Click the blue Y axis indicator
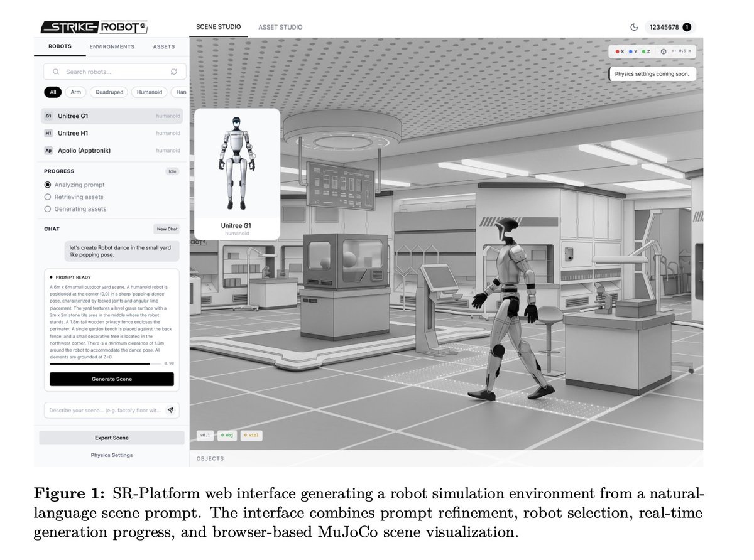Image resolution: width=754 pixels, height=560 pixels. [x=633, y=51]
